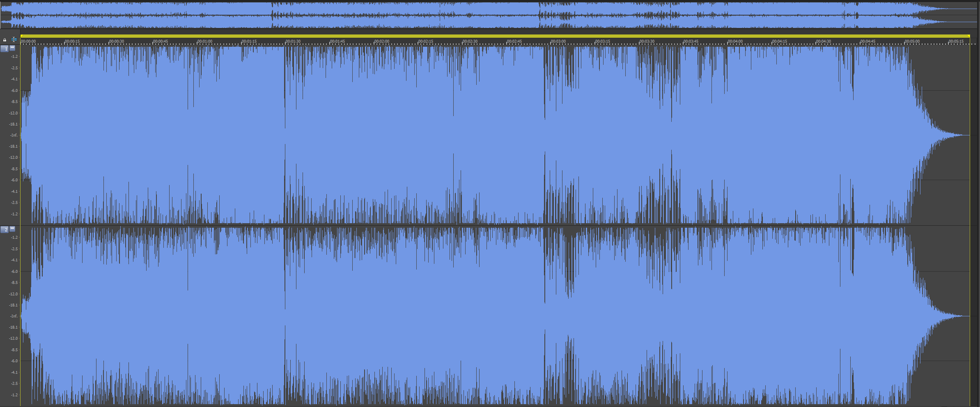Click the 00:05:00 mark on the time ruler
Image resolution: width=980 pixels, height=407 pixels.
pyautogui.click(x=912, y=41)
